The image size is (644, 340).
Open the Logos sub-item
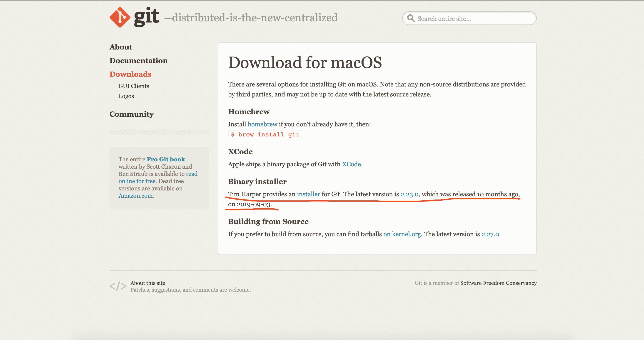click(126, 96)
